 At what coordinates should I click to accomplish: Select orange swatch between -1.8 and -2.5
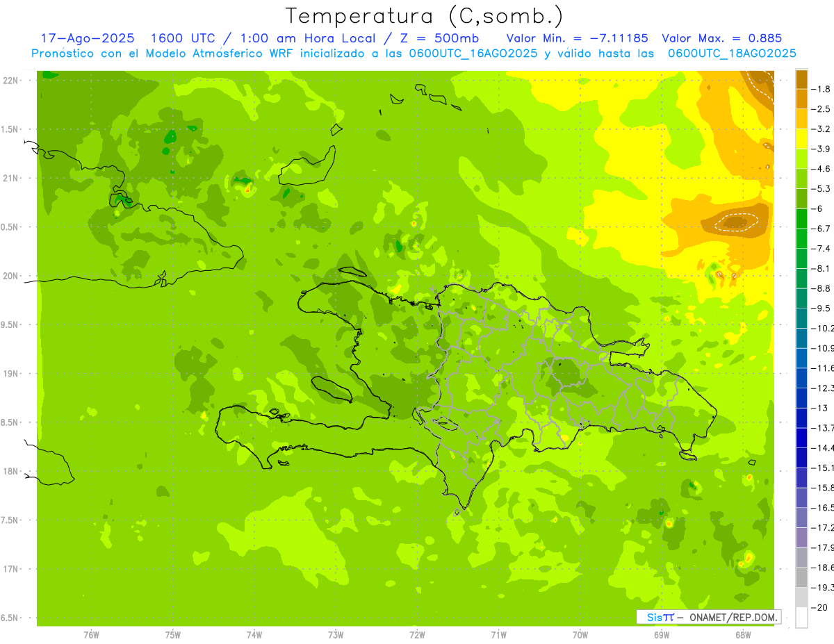pos(801,99)
